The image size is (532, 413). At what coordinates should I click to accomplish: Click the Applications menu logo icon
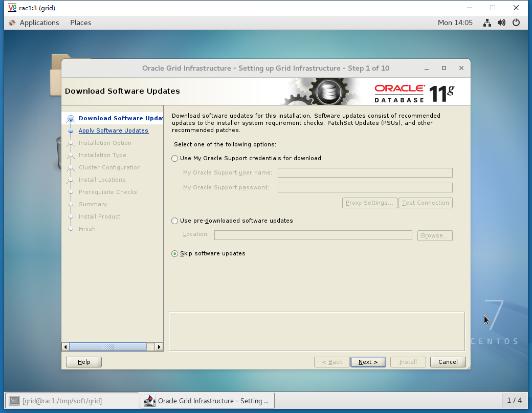tap(12, 23)
